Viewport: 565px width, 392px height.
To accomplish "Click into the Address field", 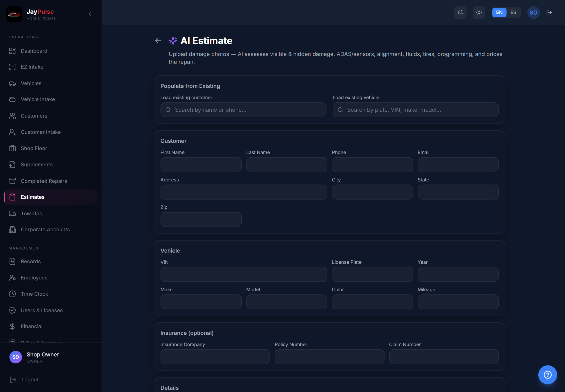I will click(x=244, y=192).
